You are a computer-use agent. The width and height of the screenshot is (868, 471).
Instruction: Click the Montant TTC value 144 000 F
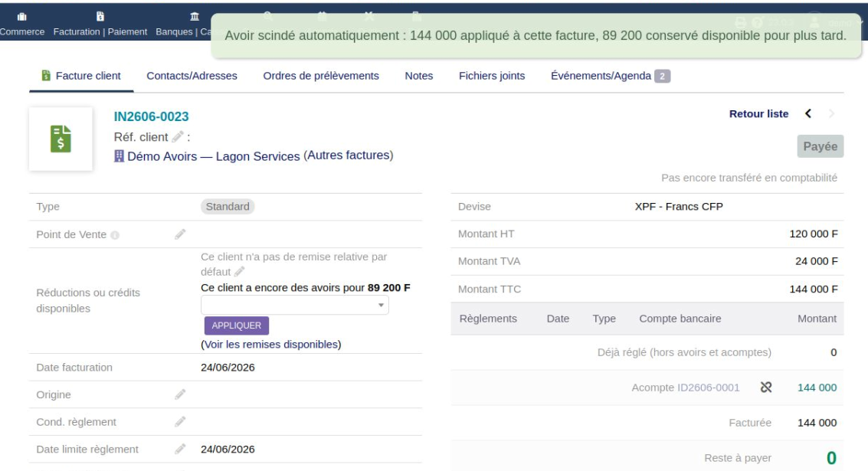813,289
